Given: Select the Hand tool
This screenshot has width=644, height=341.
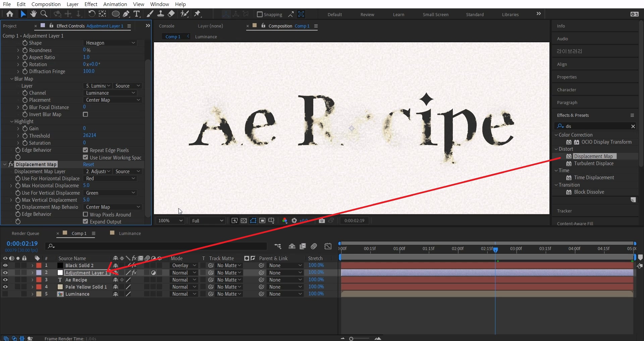Looking at the screenshot, I should point(33,14).
